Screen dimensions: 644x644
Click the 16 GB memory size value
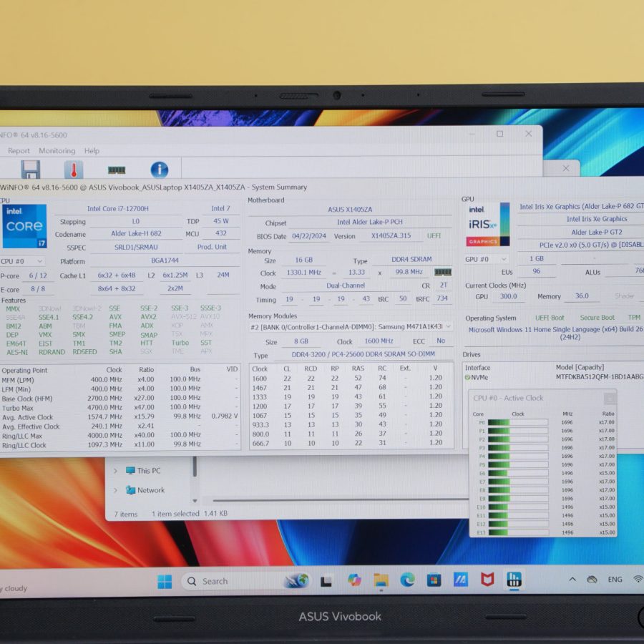click(304, 260)
